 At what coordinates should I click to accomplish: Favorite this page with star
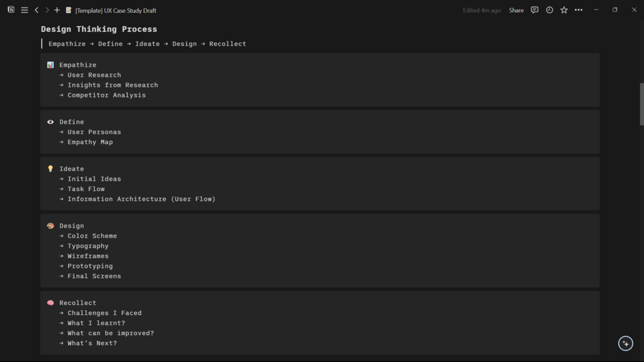pyautogui.click(x=564, y=10)
